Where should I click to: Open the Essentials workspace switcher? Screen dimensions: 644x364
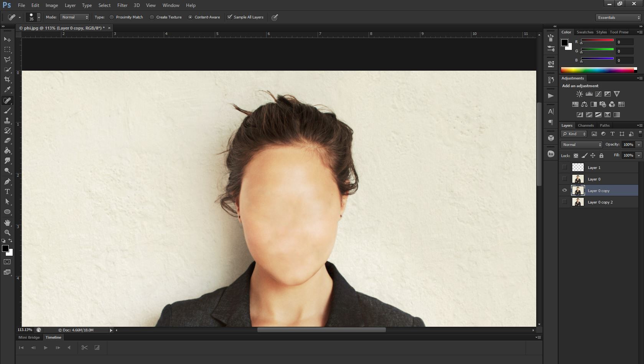(618, 17)
